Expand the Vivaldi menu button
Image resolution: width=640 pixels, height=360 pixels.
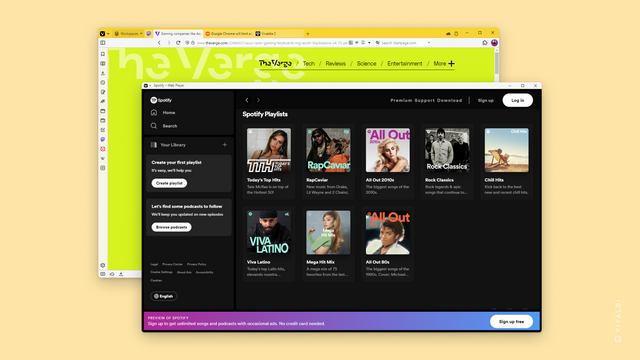pyautogui.click(x=104, y=33)
